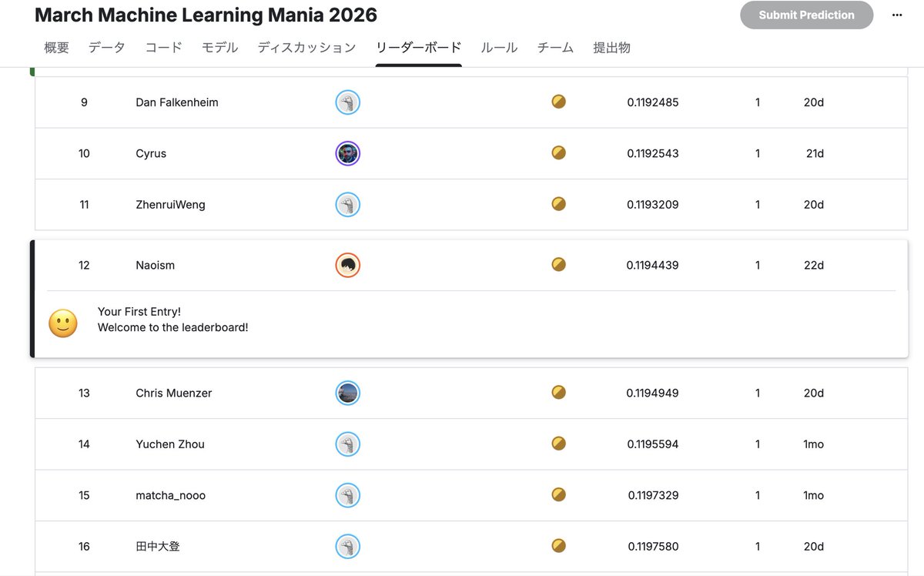Click the Submit Prediction button
Screen dimensions: 924x576
pos(807,15)
